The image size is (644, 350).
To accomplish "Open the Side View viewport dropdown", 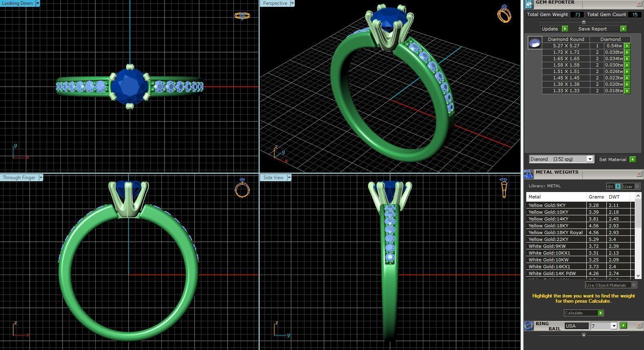I will (x=289, y=178).
